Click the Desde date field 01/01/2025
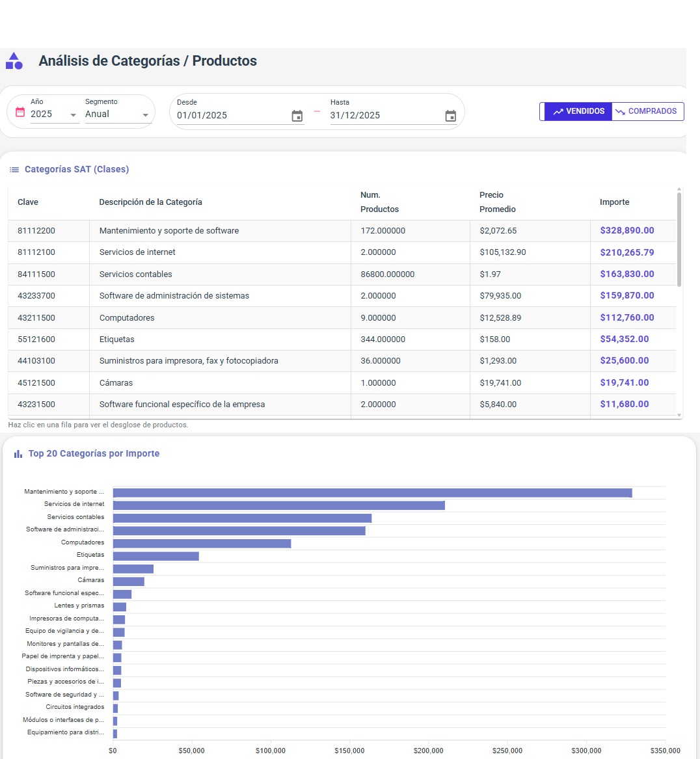The height and width of the screenshot is (759, 700). click(231, 116)
